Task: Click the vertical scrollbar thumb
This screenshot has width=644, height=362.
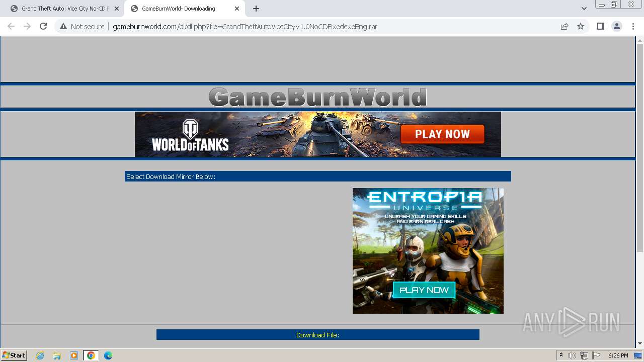Action: click(639, 148)
